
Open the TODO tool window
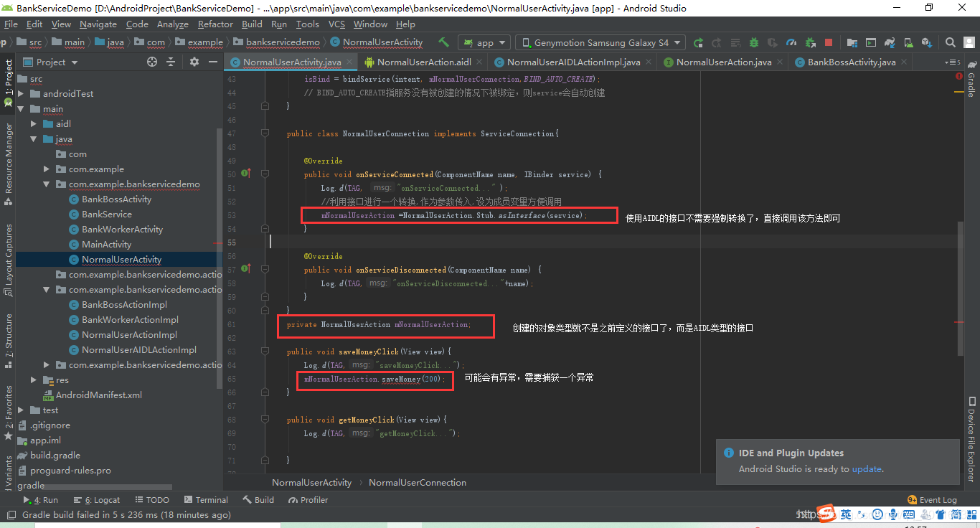coord(151,500)
